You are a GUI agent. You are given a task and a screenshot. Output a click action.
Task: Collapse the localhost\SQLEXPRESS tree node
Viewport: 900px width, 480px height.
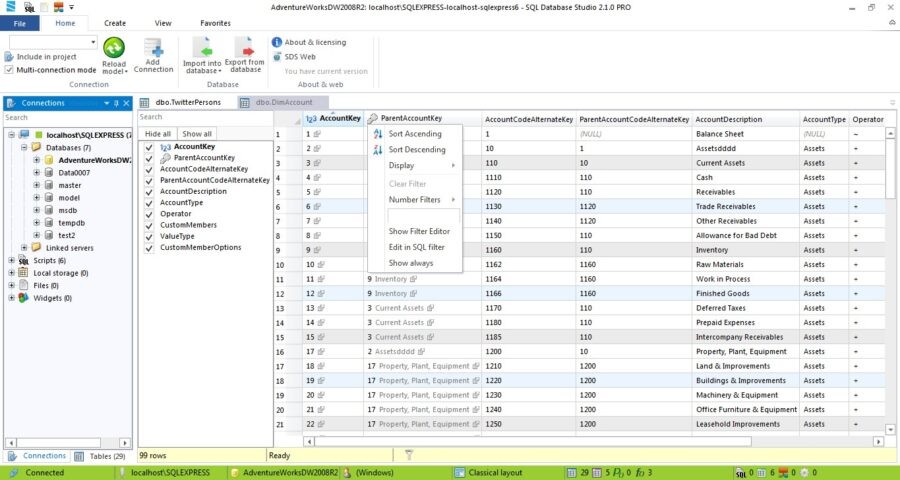[11, 135]
